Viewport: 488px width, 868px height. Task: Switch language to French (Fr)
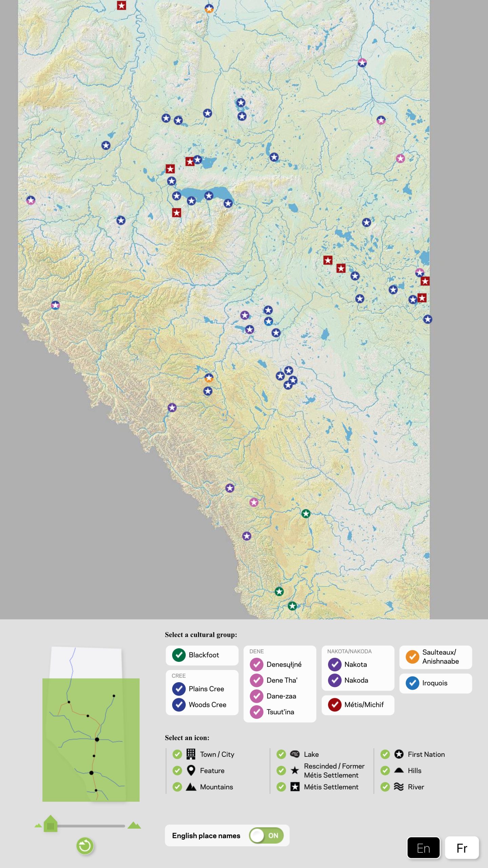tap(462, 848)
